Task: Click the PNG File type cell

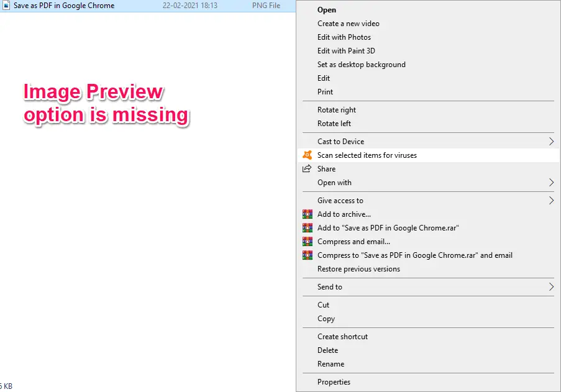Action: 266,6
